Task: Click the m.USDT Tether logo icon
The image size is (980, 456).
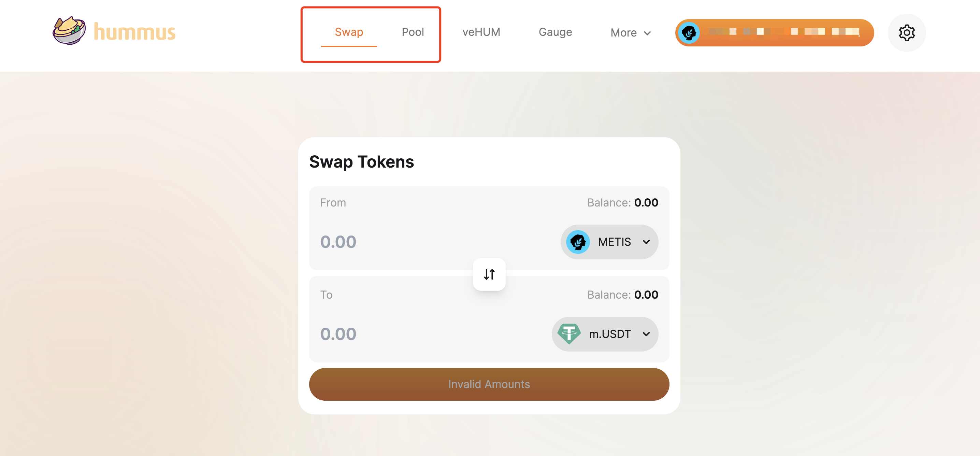Action: 569,334
